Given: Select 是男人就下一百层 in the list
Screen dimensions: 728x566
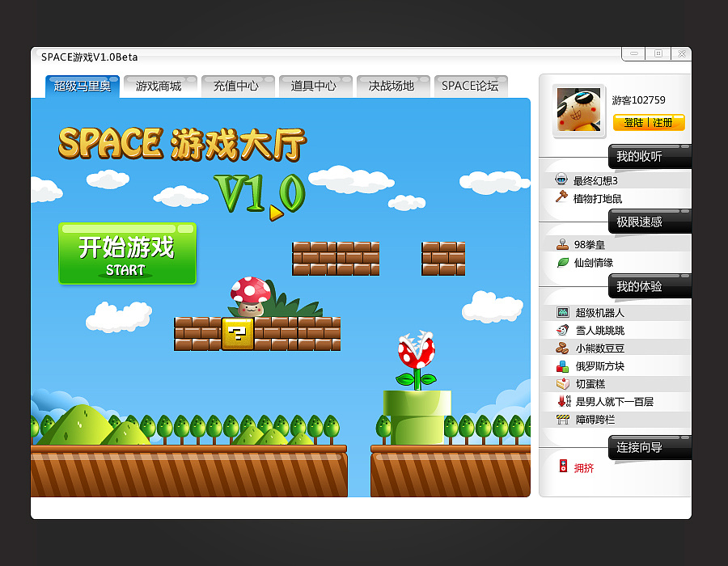Looking at the screenshot, I should point(614,402).
